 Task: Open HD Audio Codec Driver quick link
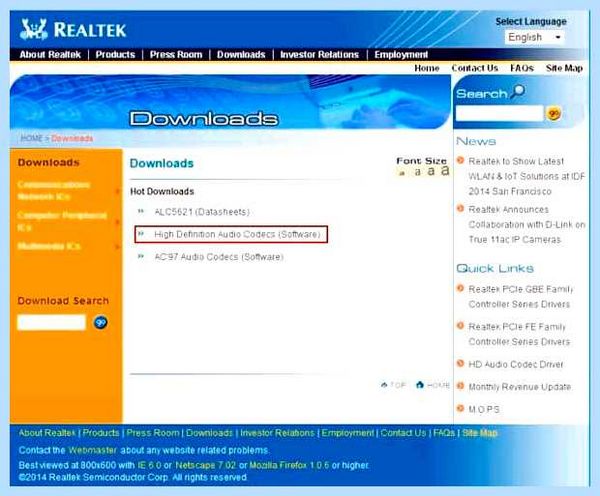click(516, 364)
